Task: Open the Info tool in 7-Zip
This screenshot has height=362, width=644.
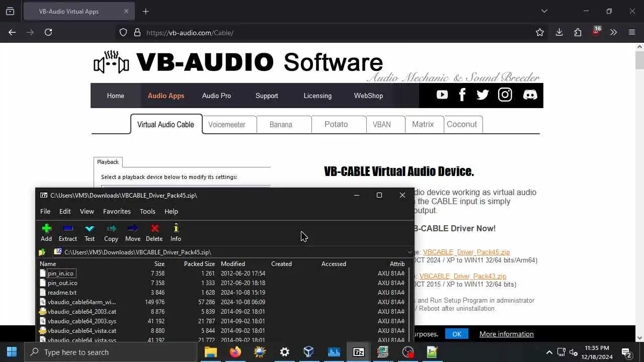Action: (176, 233)
